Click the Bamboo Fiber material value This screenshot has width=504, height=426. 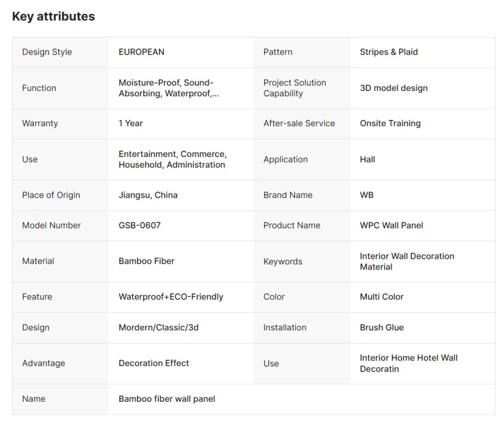(x=146, y=261)
